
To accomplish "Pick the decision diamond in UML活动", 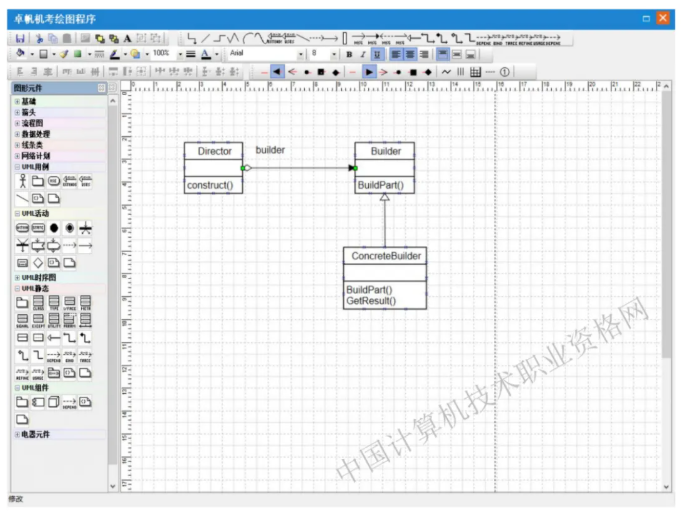I will [x=38, y=262].
